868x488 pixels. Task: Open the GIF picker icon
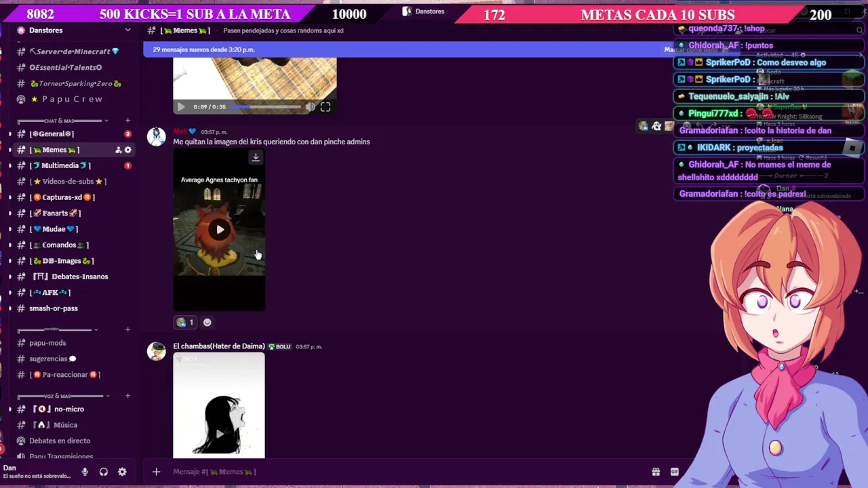tap(675, 472)
